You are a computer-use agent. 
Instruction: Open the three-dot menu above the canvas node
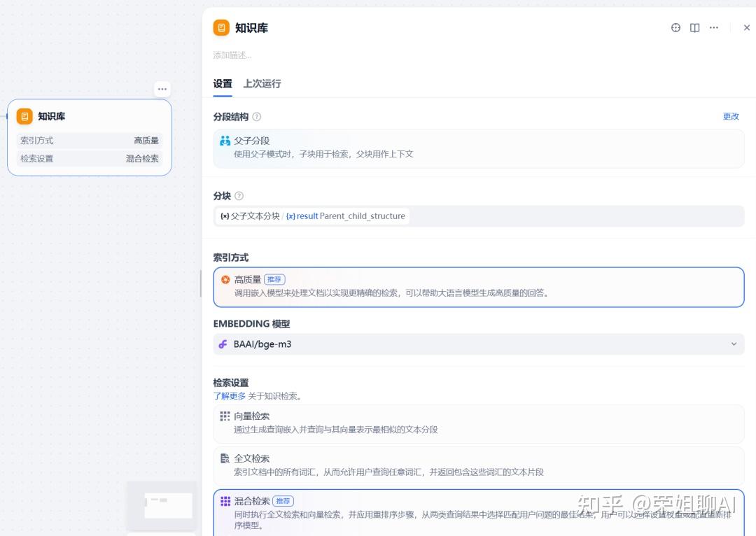click(162, 89)
